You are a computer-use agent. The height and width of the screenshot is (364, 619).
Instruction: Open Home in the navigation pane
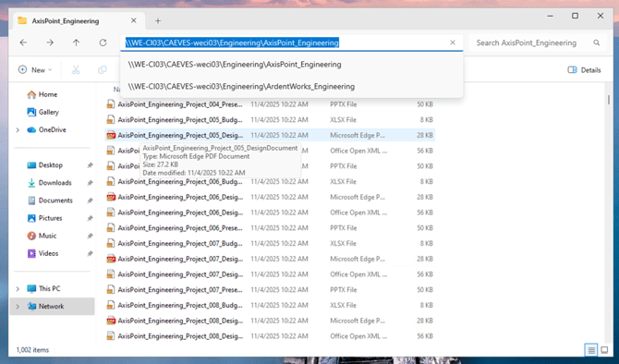pos(47,94)
